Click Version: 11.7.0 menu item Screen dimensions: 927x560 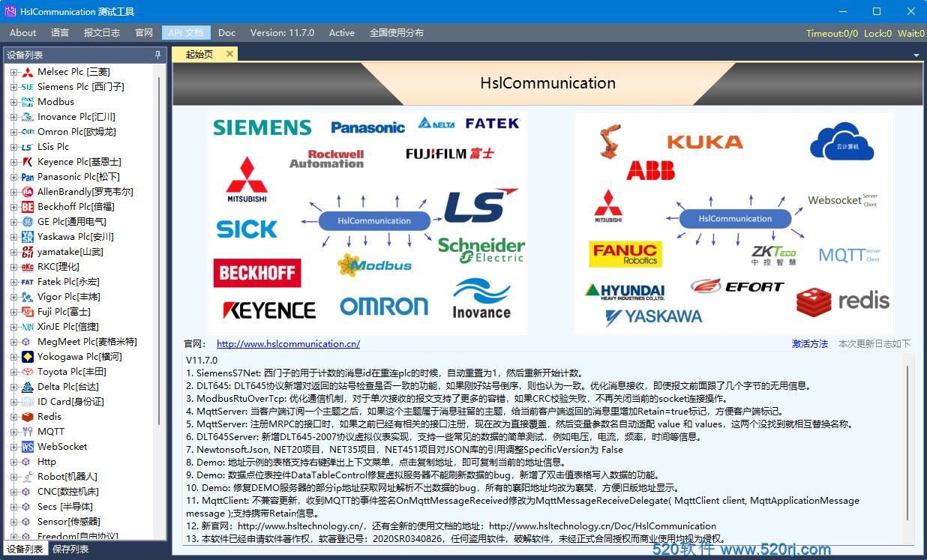(x=282, y=33)
